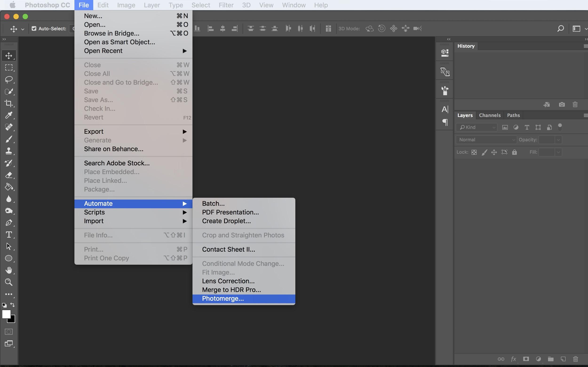Open the Opacity dropdown arrow
The image size is (588, 367).
coord(558,140)
